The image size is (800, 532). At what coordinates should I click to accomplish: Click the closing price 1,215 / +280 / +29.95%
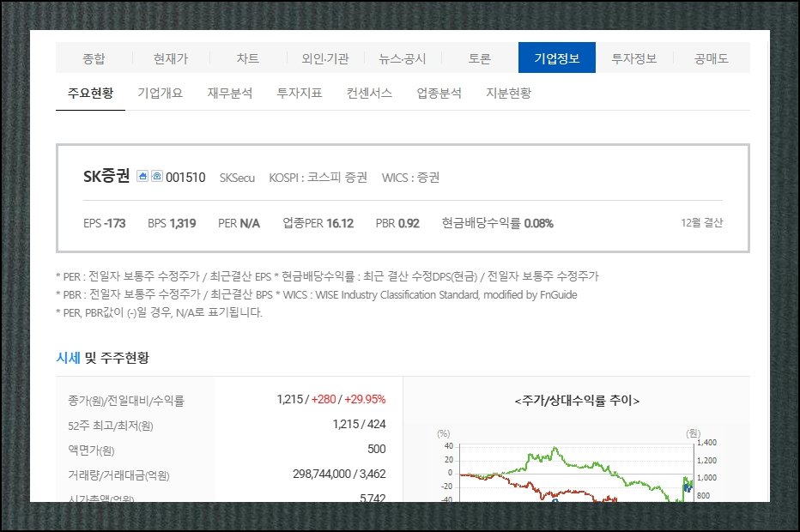point(331,399)
